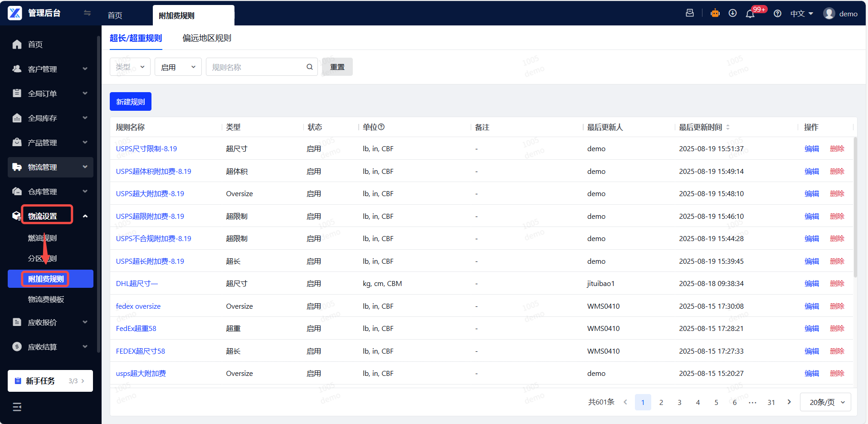The height and width of the screenshot is (424, 868).
Task: Open the 类型 filter dropdown
Action: [x=130, y=67]
